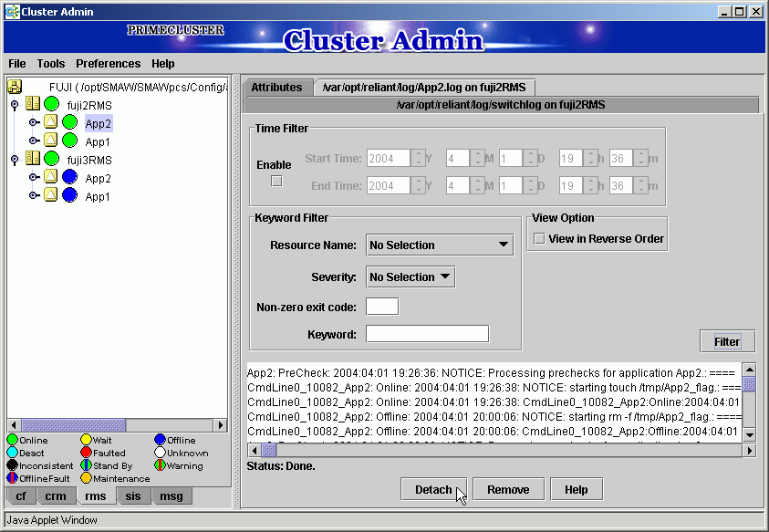Click the FUJI cluster root icon

point(15,87)
